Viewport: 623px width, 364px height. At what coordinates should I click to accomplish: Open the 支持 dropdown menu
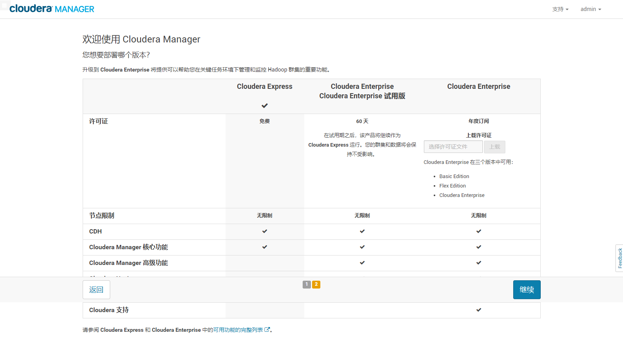[560, 9]
